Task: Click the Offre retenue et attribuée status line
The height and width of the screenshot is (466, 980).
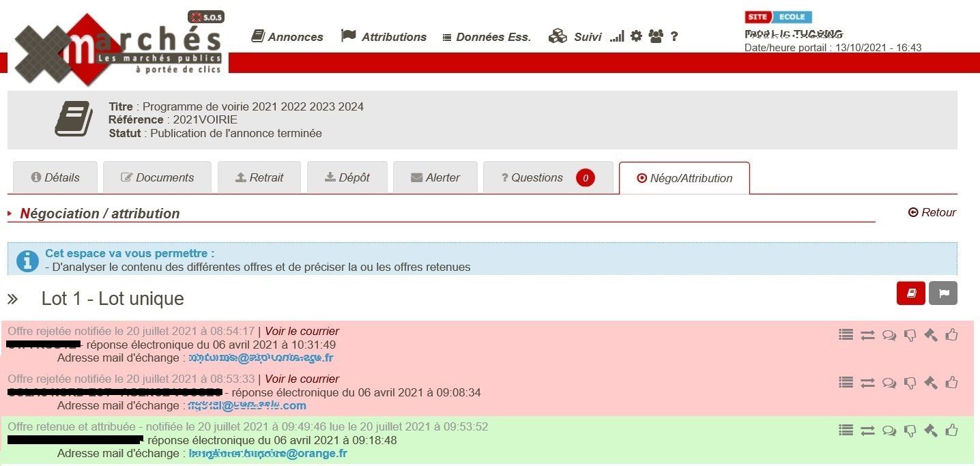Action: [248, 426]
